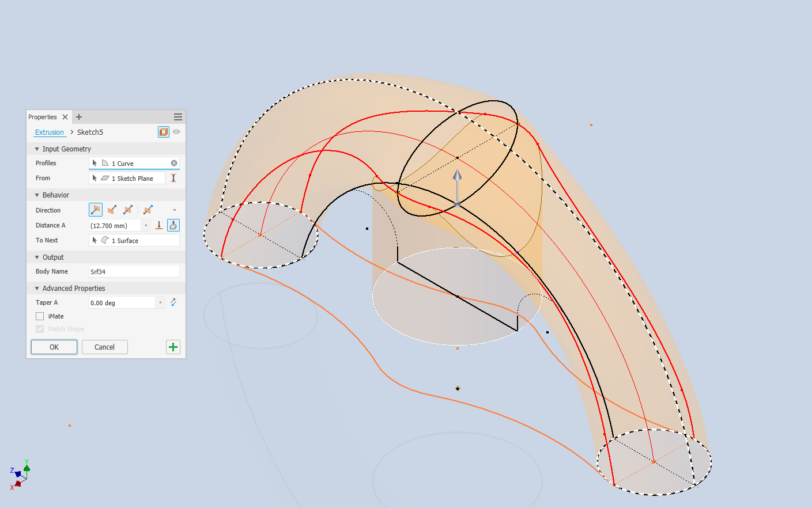The image size is (812, 508).
Task: Enable the iMate checkbox
Action: (x=40, y=316)
